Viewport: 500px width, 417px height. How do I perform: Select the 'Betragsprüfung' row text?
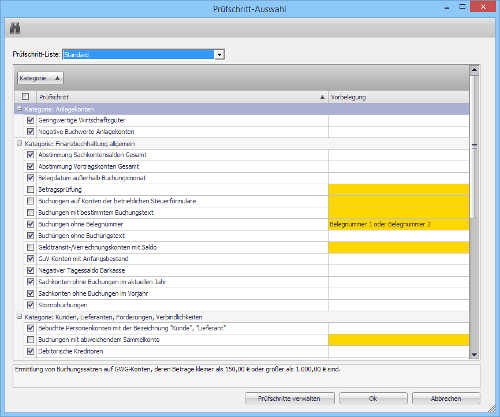pos(60,190)
